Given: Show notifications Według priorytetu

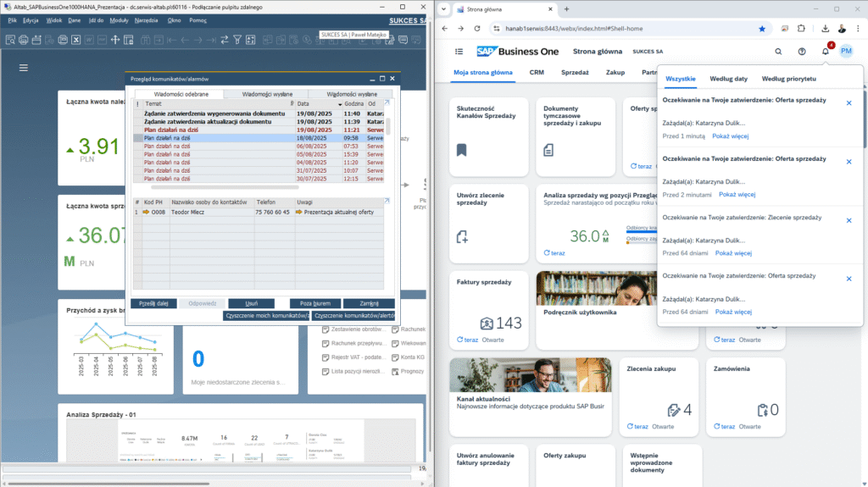Looking at the screenshot, I should (x=789, y=79).
